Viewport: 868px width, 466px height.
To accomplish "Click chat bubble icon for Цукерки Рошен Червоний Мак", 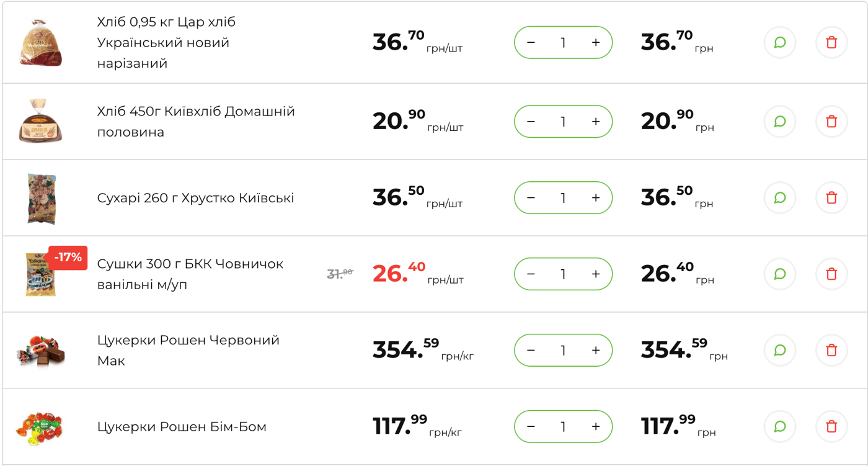I will [x=780, y=350].
